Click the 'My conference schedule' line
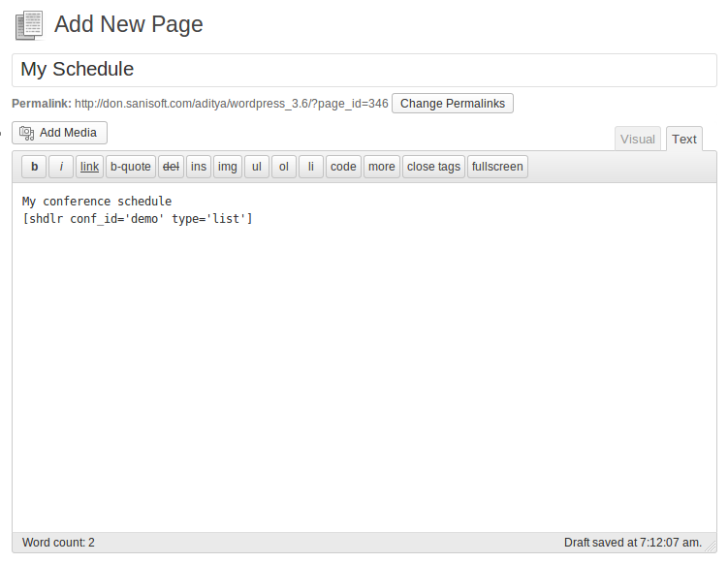This screenshot has height=563, width=728. click(x=97, y=202)
